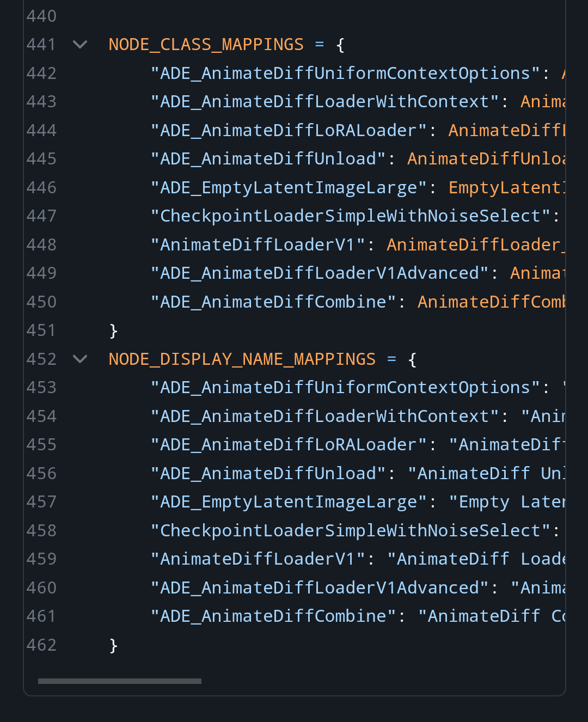Click the NODE_CLASS_MAPPINGS variable name
588x722 pixels.
(x=206, y=44)
